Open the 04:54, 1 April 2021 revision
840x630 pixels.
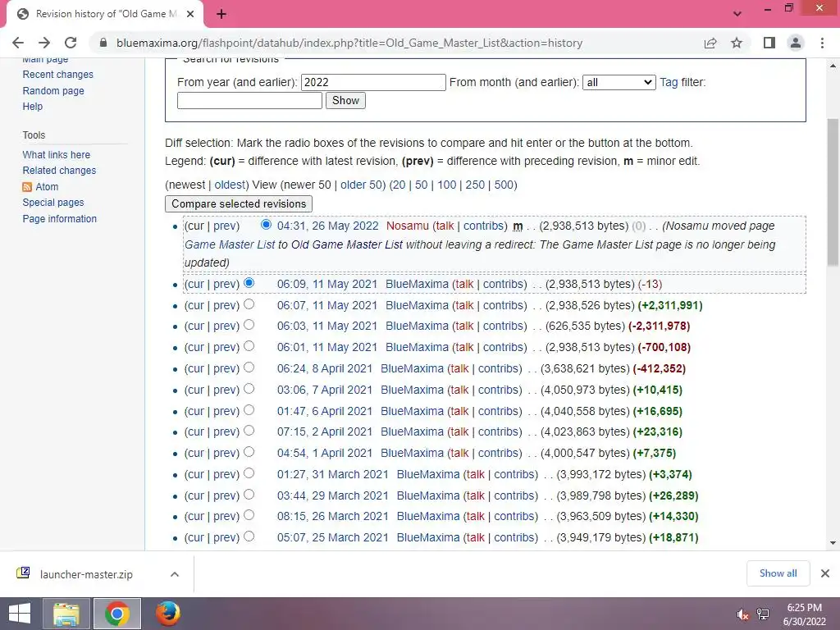point(324,453)
